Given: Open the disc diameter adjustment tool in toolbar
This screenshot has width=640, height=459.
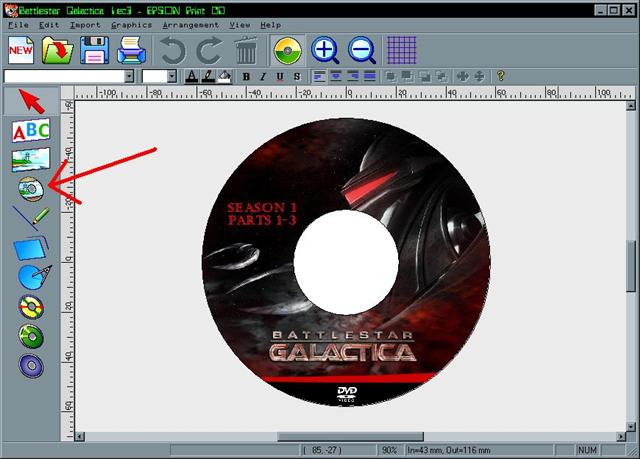Looking at the screenshot, I should tap(287, 51).
